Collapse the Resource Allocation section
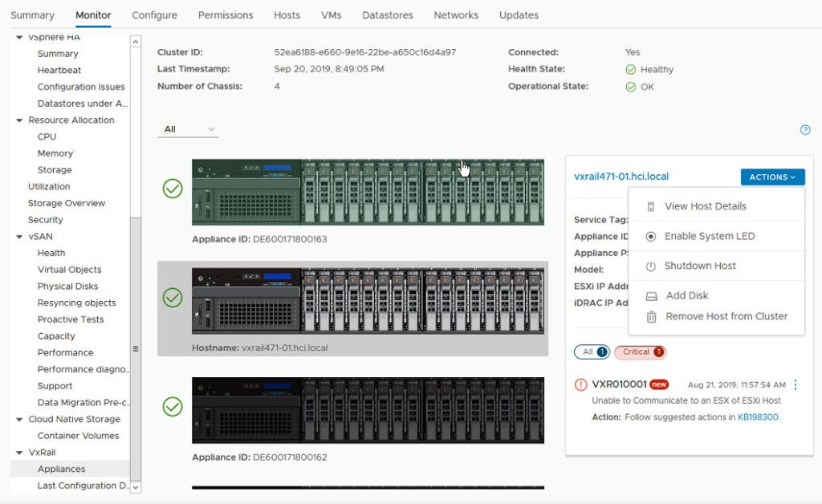 point(19,120)
